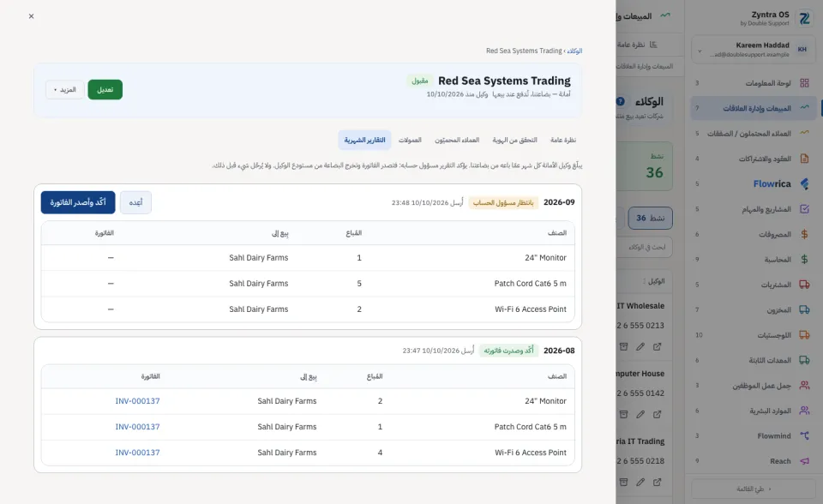Select the نشط 36 filter chip
823x504 pixels.
click(651, 218)
